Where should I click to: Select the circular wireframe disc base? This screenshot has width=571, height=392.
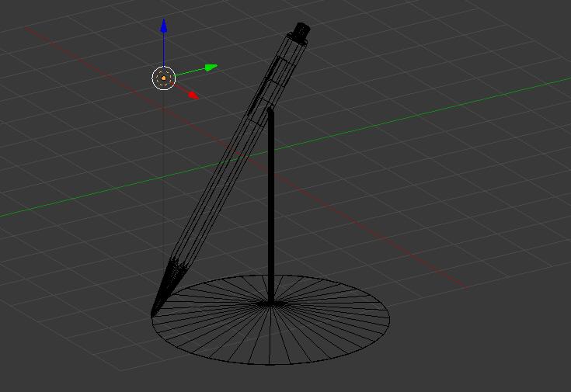[x=270, y=320]
